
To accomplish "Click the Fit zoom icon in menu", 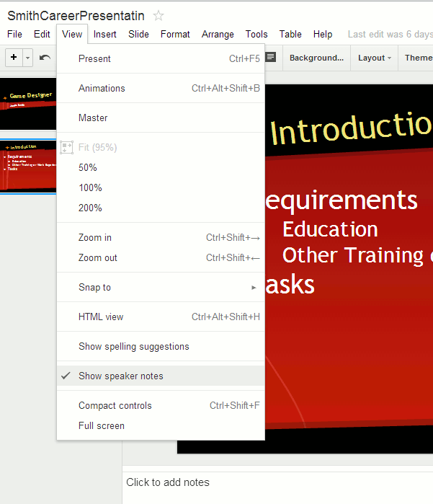I will coord(66,148).
